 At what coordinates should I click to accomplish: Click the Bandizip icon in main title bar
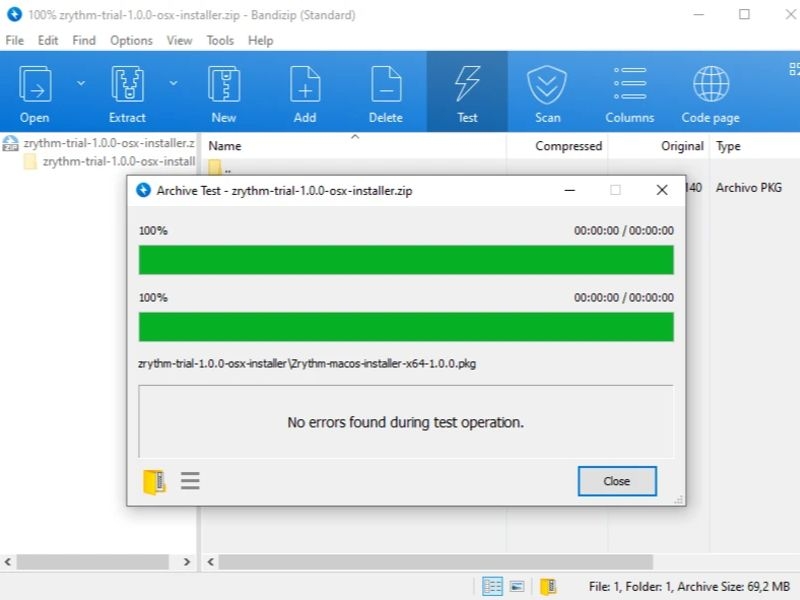coord(14,14)
